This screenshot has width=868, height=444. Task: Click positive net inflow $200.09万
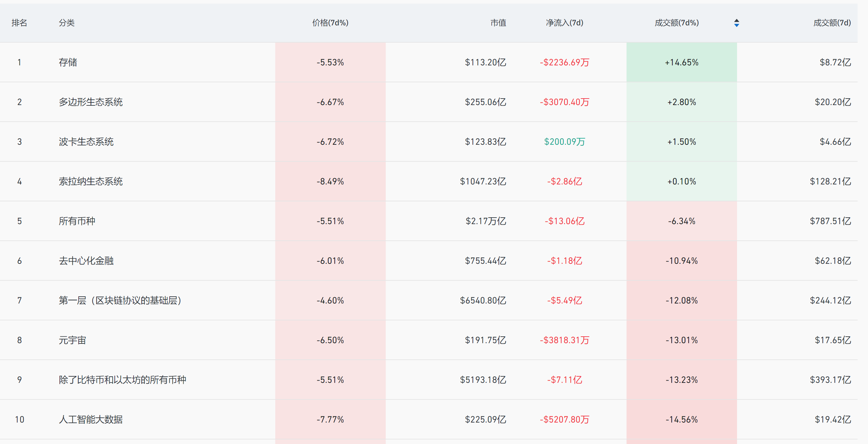coord(565,142)
